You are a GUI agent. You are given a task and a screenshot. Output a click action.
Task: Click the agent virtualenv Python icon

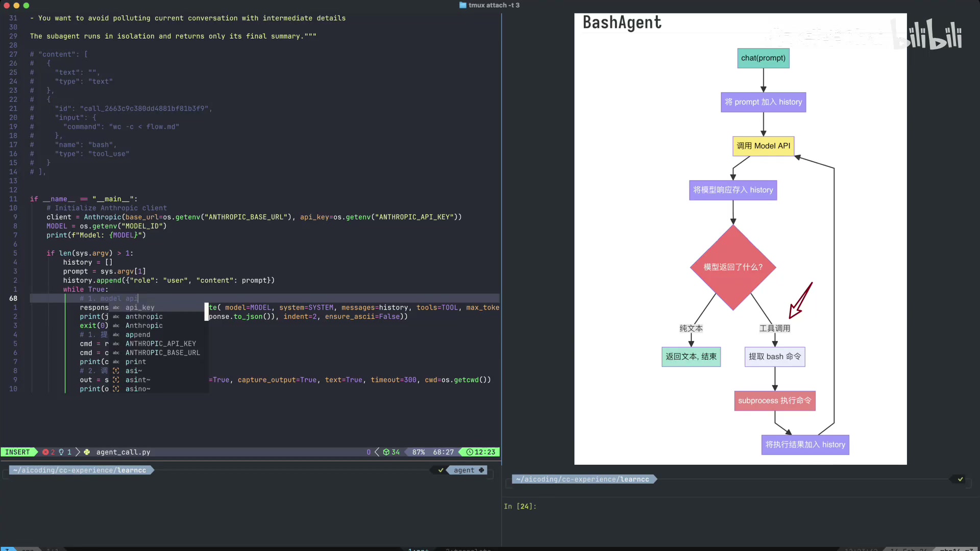pos(481,470)
